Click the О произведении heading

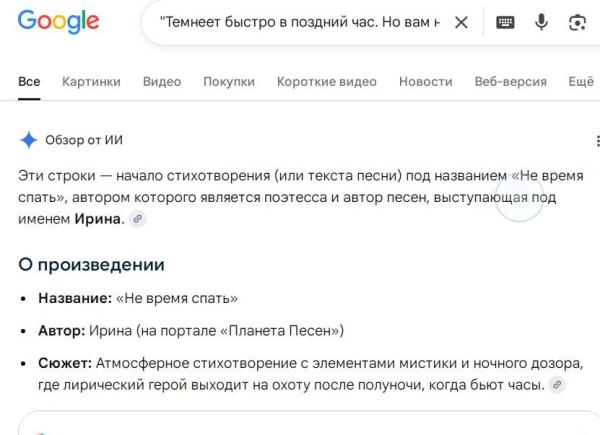(x=91, y=265)
